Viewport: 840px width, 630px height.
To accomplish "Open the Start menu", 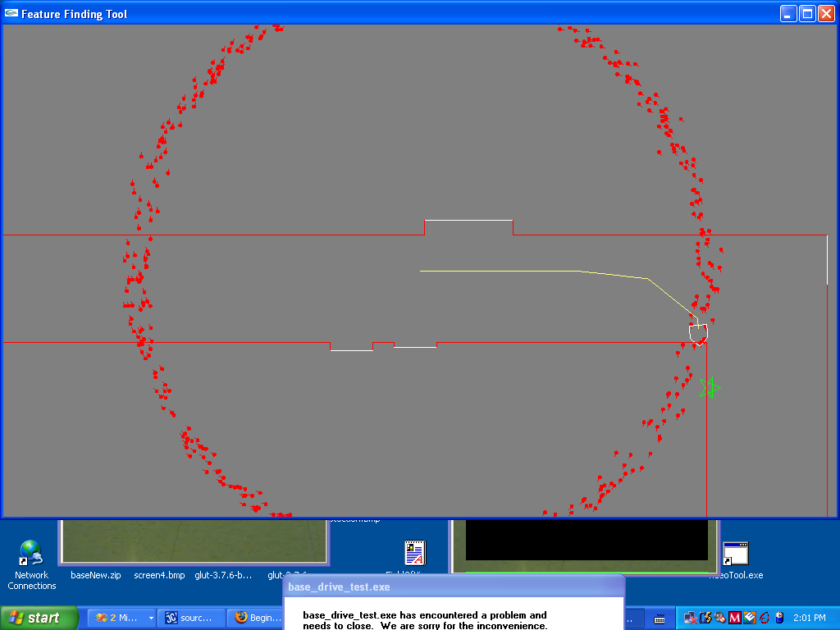I will coord(39,618).
